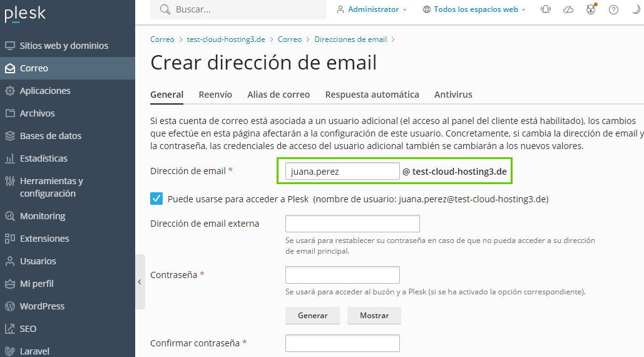Screen dimensions: 644x357
Task: Click the Correo envelope icon in sidebar
Action: click(x=10, y=68)
